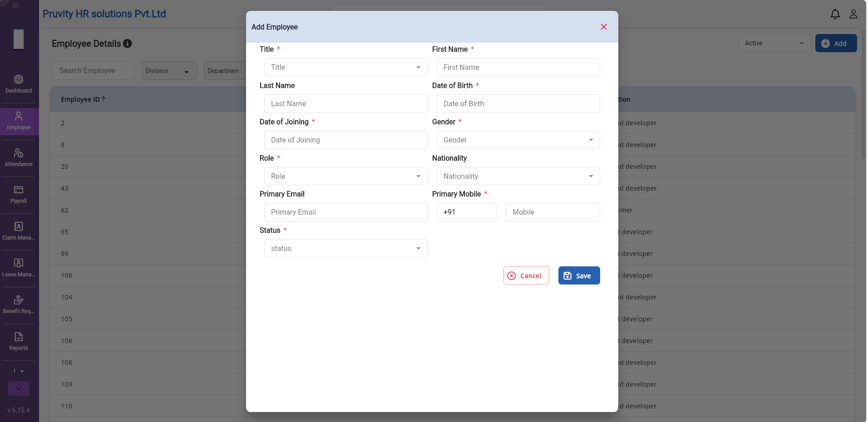Open the Gender dropdown
Viewport: 868px width, 422px height.
[x=518, y=140]
